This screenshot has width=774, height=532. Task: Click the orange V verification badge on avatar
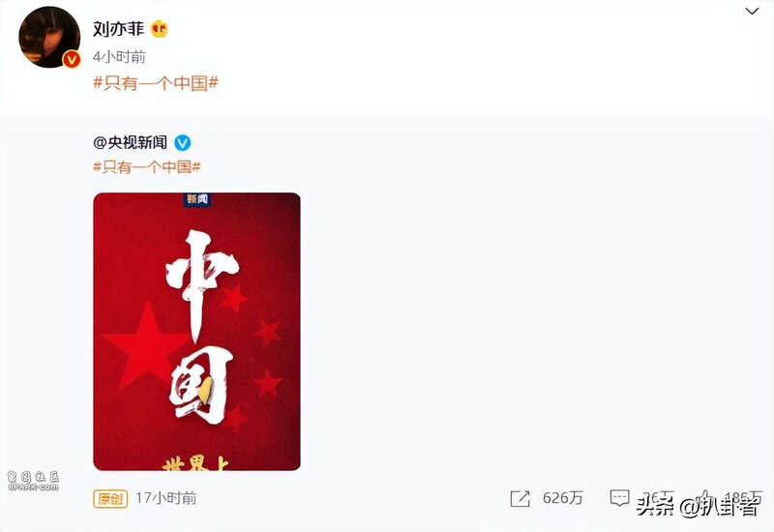pos(72,60)
